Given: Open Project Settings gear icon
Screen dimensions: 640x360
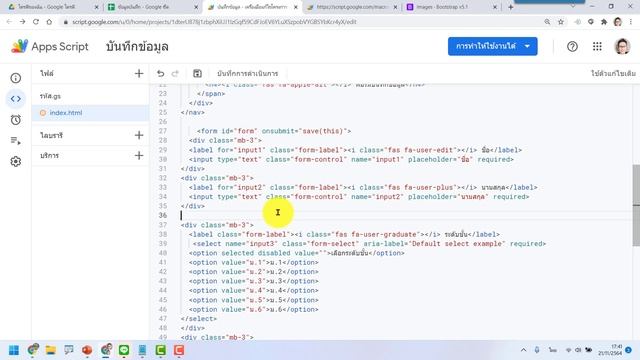Looking at the screenshot, I should coord(16,162).
